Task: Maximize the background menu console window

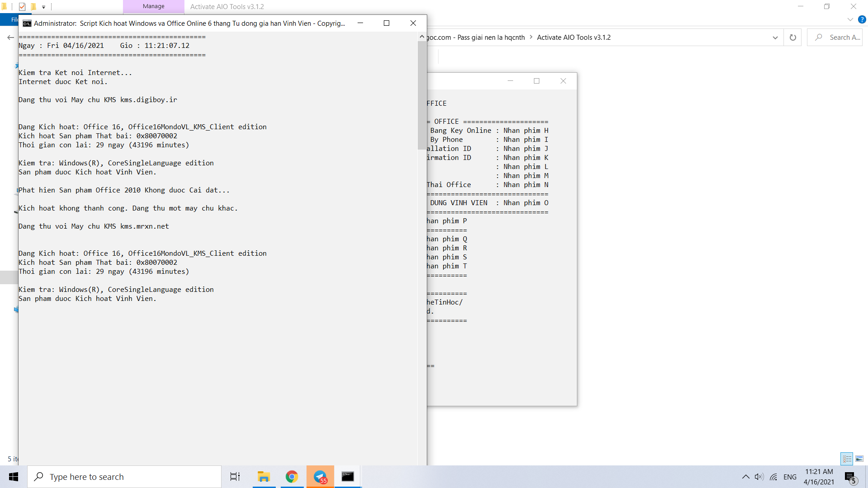Action: pos(537,81)
